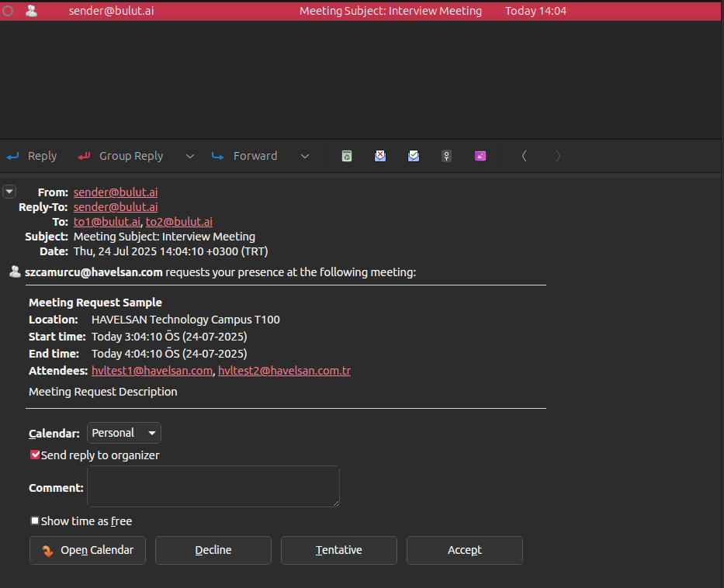Click the purple image toolbar icon
This screenshot has height=588, width=724.
point(480,156)
